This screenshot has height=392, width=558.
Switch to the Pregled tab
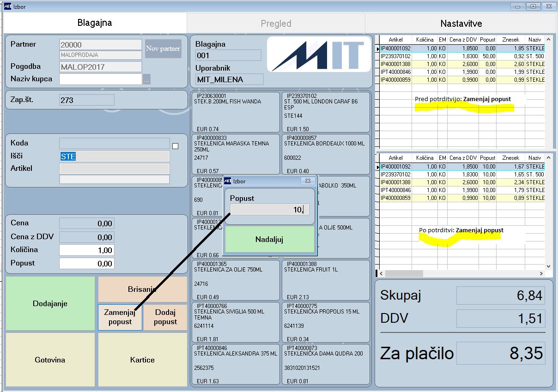point(276,23)
